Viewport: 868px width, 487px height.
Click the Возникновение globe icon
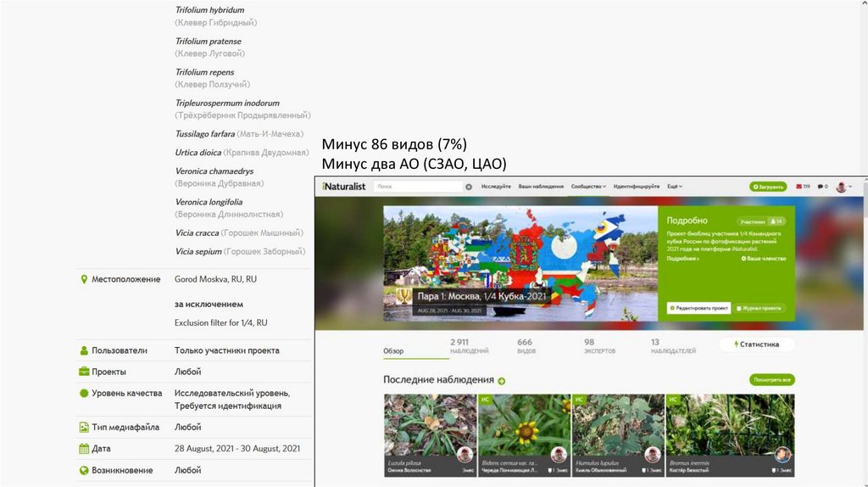coord(84,470)
